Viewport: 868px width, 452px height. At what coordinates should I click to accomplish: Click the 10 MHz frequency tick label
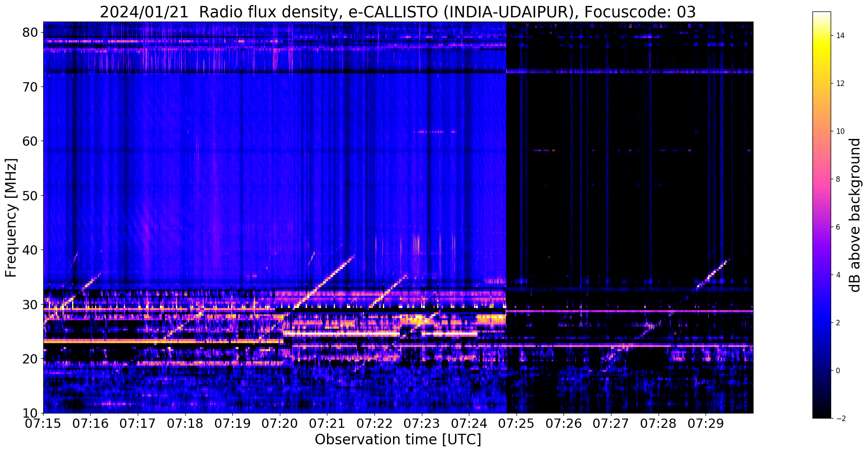pos(31,413)
